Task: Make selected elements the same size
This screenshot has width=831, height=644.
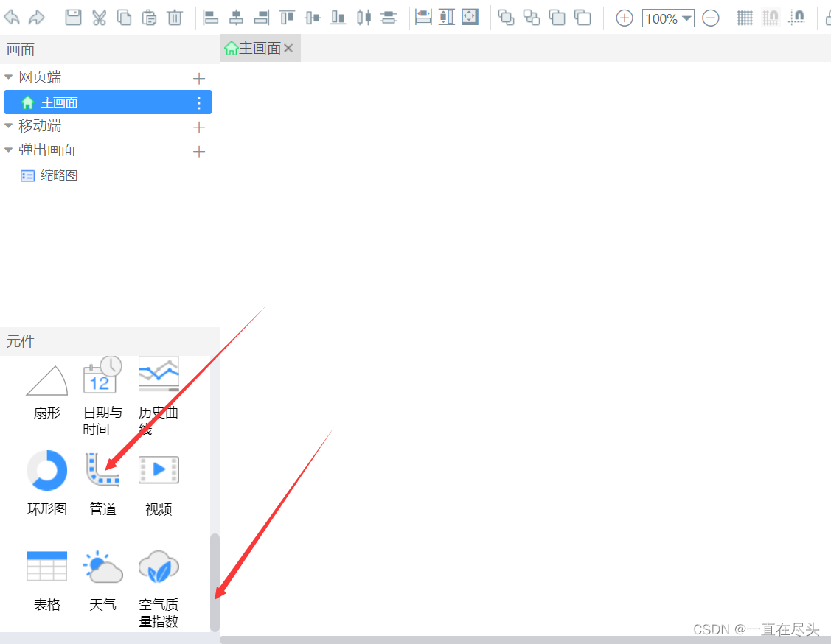Action: coord(470,17)
